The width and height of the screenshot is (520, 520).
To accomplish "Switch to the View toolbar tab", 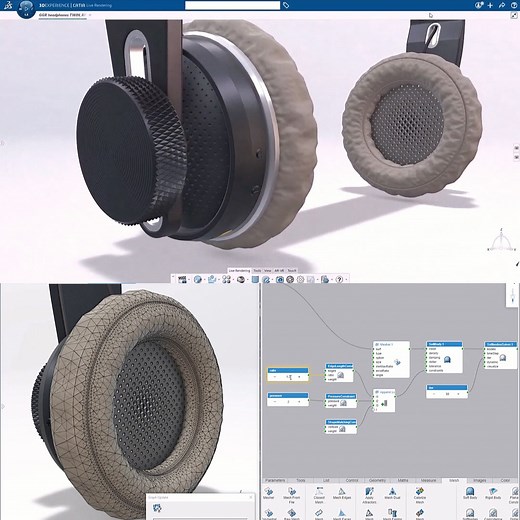I will (268, 271).
